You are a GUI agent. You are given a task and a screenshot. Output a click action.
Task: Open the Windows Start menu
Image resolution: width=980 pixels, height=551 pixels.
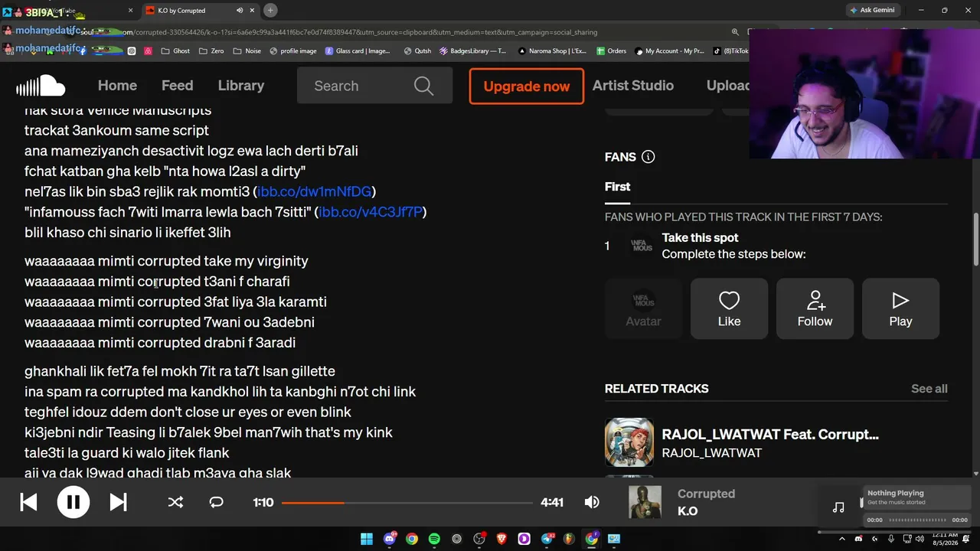(367, 539)
